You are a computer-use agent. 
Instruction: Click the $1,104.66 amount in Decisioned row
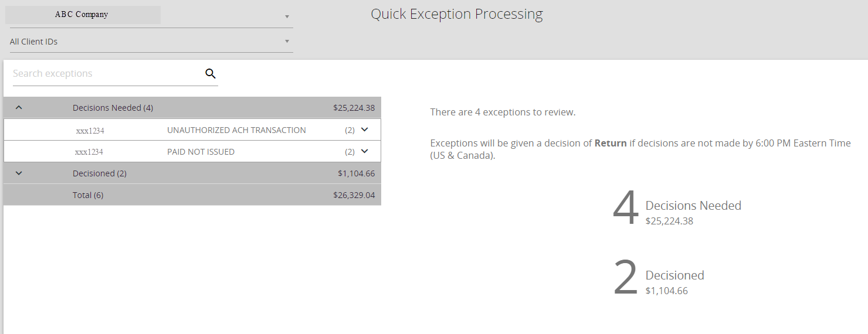pos(356,173)
